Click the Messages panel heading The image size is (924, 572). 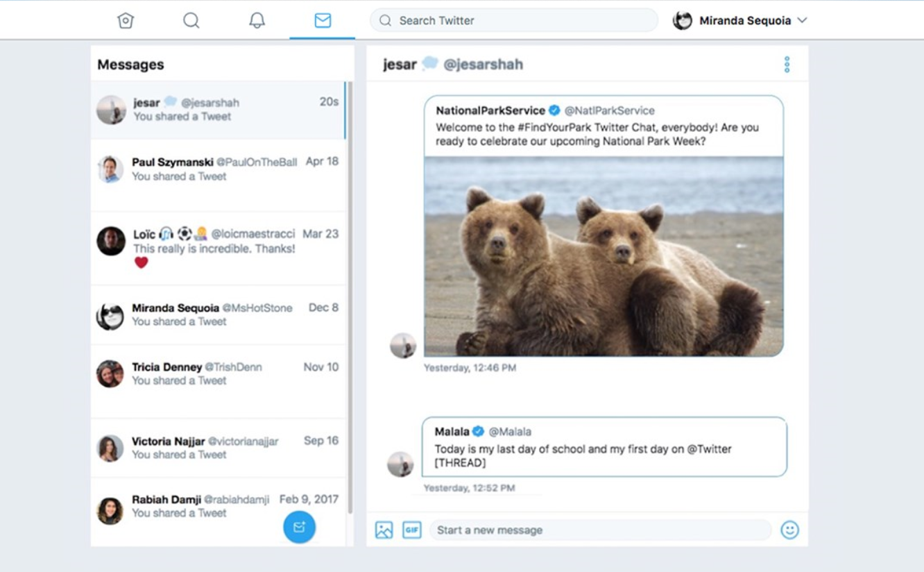[x=130, y=65]
